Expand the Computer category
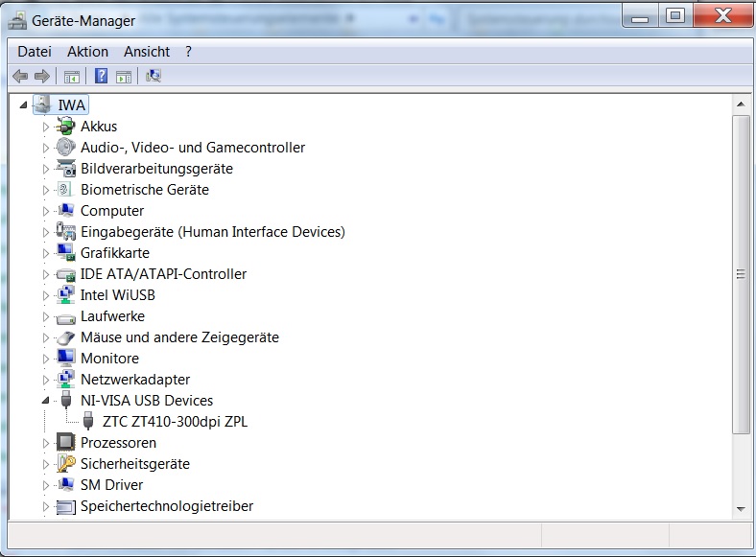 (46, 211)
